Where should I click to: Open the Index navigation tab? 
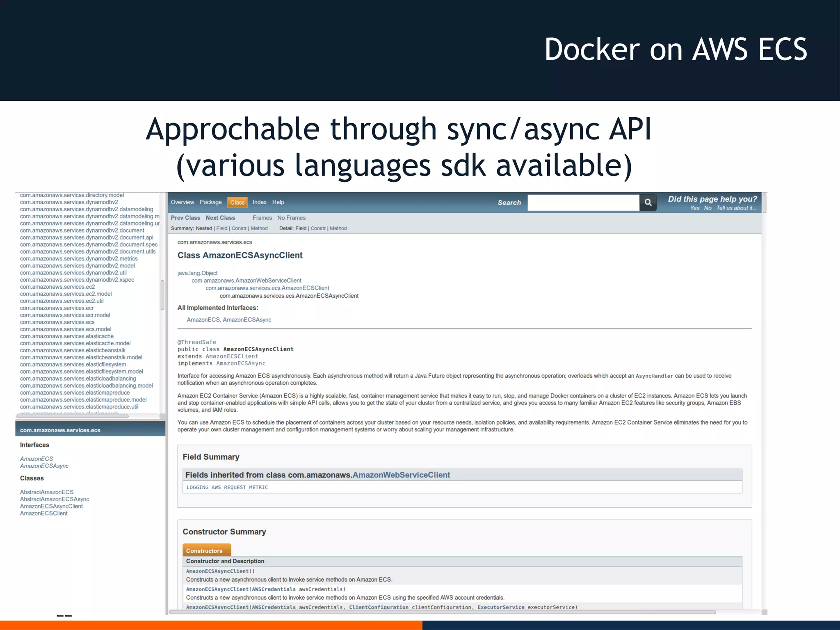(x=260, y=202)
